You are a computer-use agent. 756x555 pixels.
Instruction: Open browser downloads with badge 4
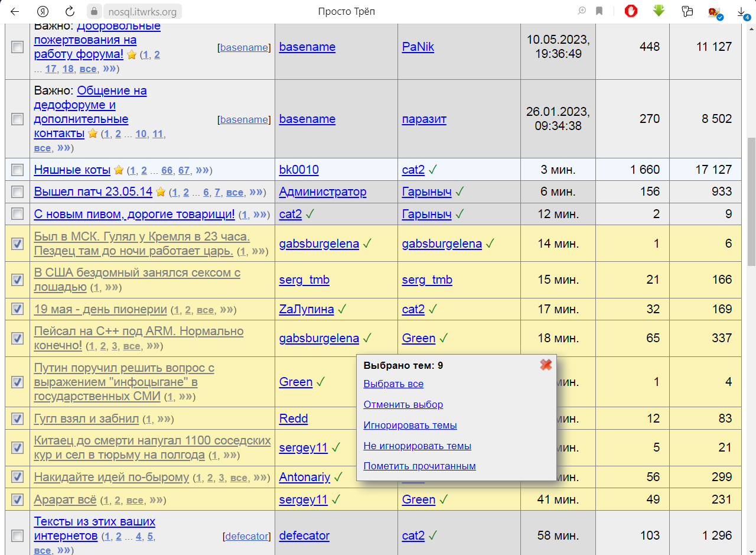point(741,12)
